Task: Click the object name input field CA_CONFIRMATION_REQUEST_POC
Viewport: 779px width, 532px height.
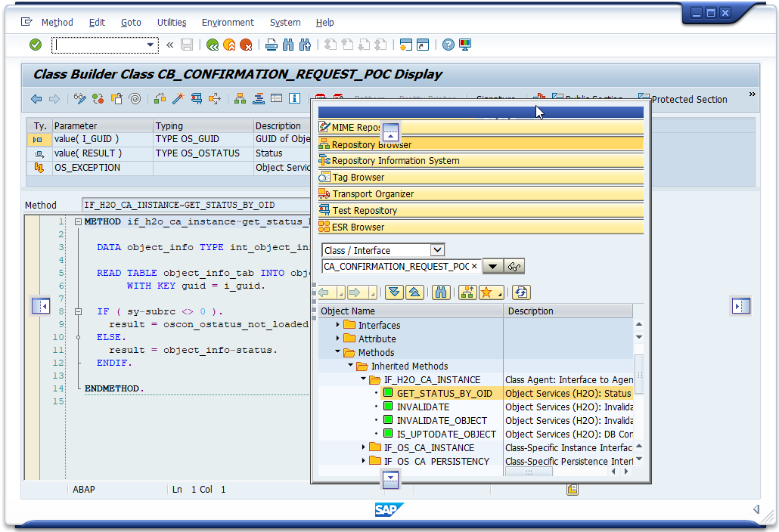Action: point(401,267)
